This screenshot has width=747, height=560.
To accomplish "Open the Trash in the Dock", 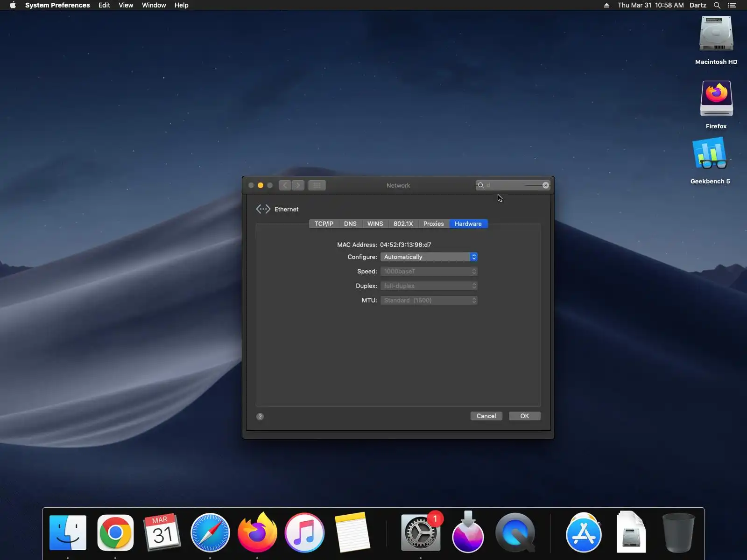I will [678, 533].
